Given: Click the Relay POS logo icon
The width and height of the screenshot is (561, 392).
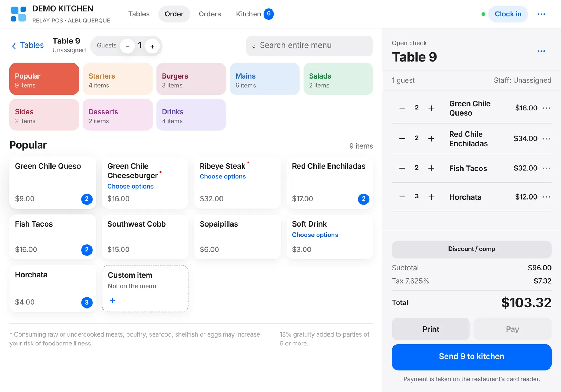Looking at the screenshot, I should 18,14.
